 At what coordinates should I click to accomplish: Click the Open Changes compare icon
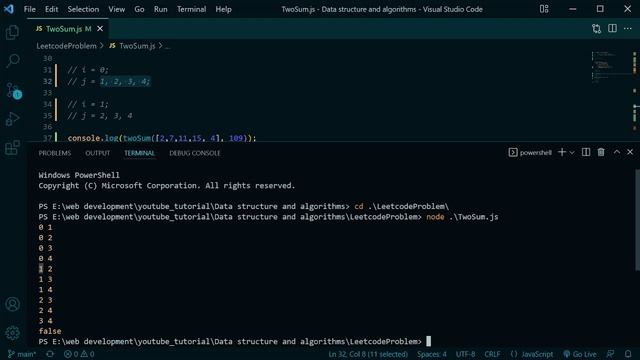pyautogui.click(x=596, y=29)
